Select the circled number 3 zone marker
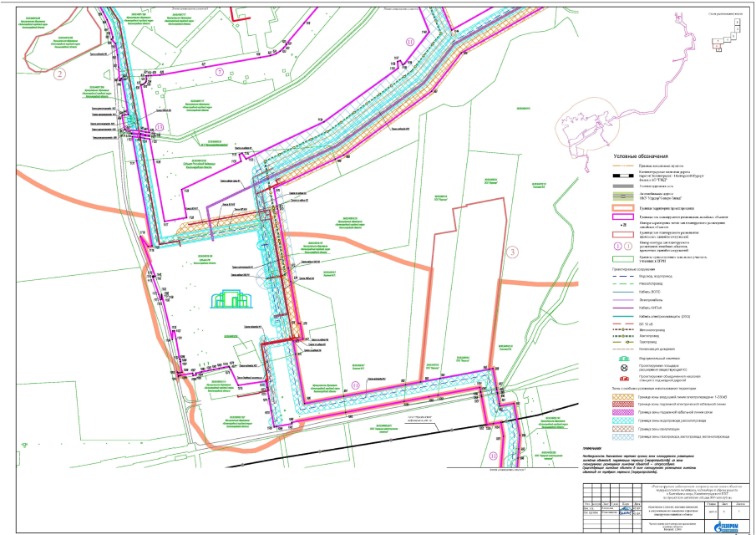Image resolution: width=756 pixels, height=535 pixels. pyautogui.click(x=512, y=252)
